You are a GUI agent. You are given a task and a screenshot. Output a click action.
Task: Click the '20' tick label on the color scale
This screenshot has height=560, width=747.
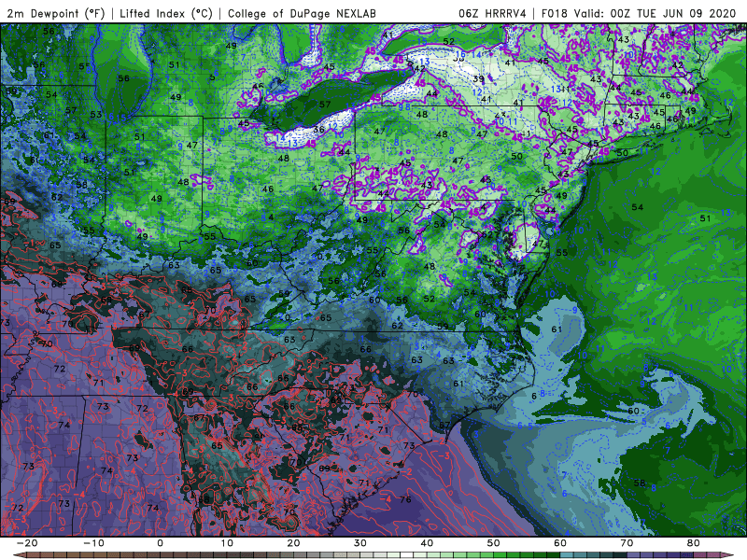tap(293, 543)
